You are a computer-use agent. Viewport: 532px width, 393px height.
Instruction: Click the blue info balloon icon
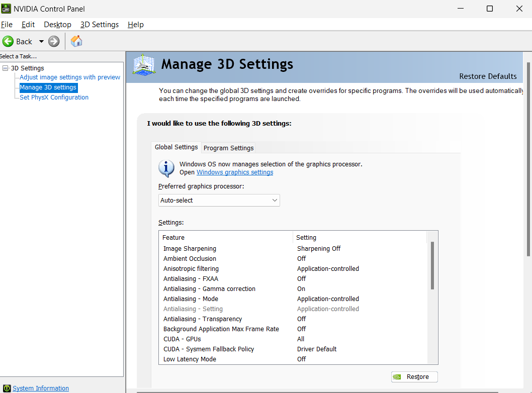point(166,168)
